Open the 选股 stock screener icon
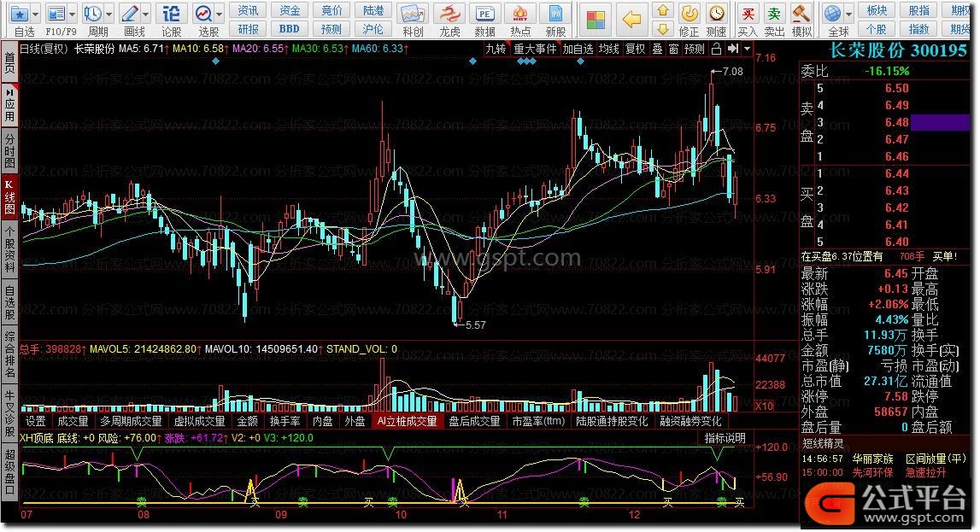Screen dimensions: 980x532 (x=203, y=14)
